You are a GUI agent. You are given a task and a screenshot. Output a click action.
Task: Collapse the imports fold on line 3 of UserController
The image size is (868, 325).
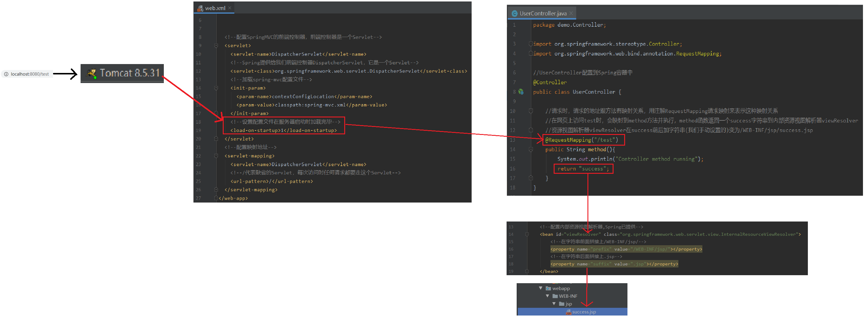[x=531, y=44]
